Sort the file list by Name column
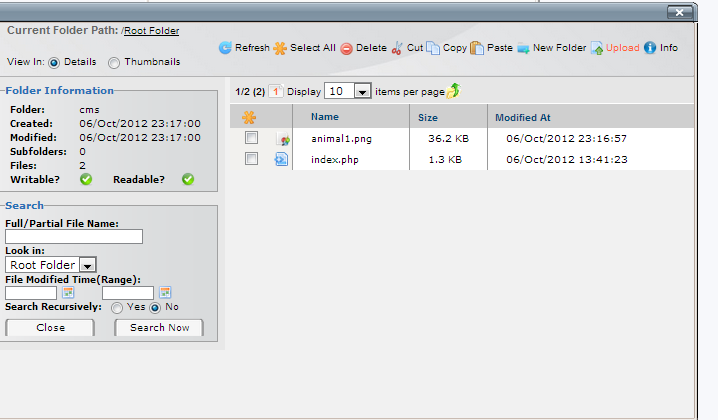The image size is (718, 420). [326, 117]
